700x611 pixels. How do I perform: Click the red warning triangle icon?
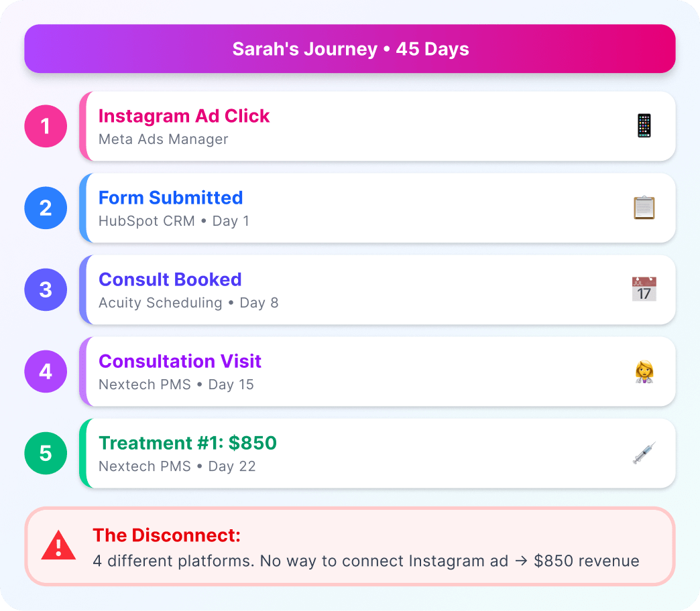tap(58, 547)
